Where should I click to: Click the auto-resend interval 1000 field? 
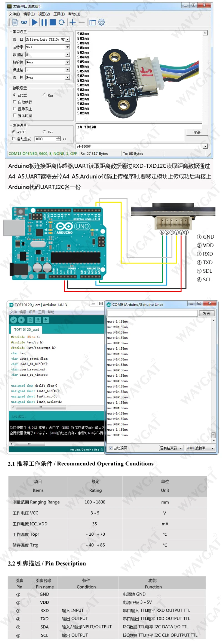click(45, 139)
